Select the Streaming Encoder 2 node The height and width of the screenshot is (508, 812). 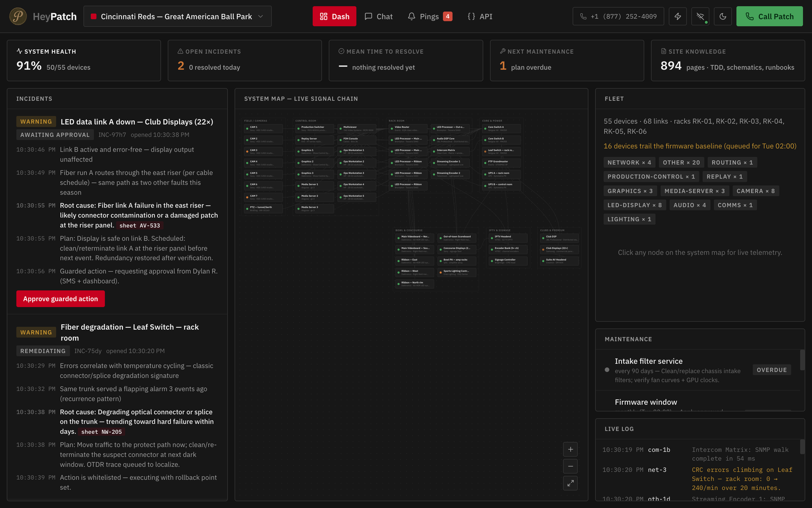[450, 174]
